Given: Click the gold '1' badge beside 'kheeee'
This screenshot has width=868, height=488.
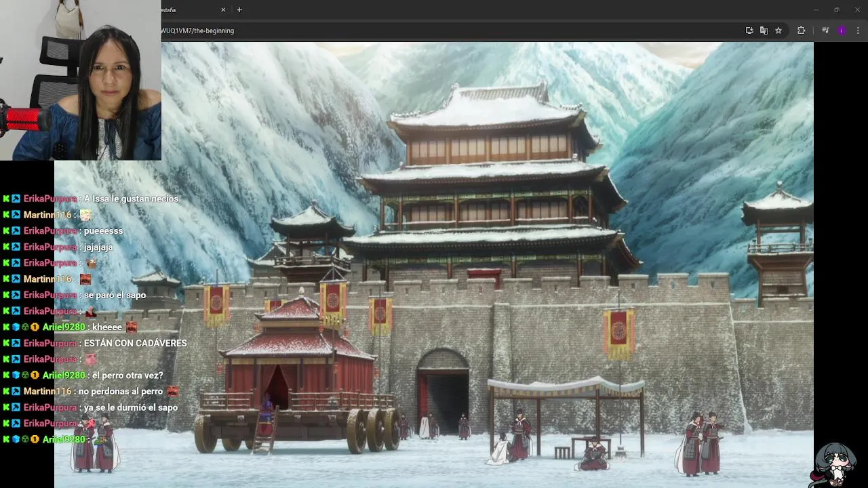Looking at the screenshot, I should [35, 327].
